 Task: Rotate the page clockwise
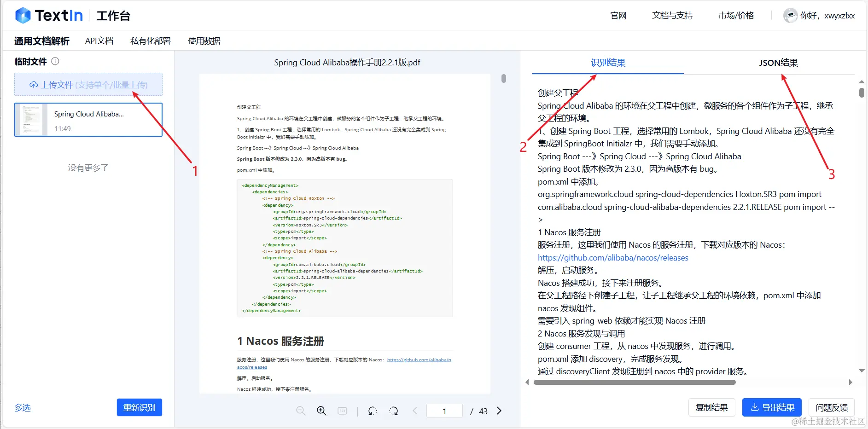click(394, 411)
